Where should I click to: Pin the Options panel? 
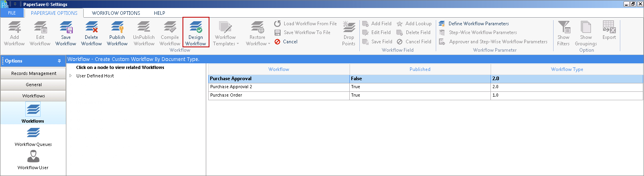click(59, 61)
